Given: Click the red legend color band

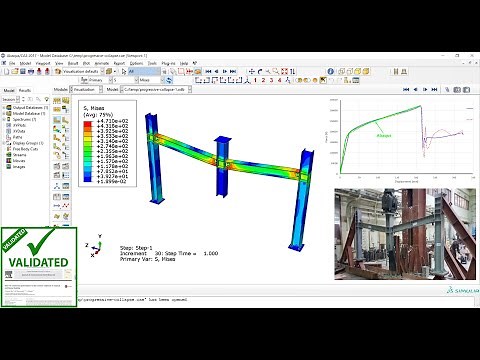Looking at the screenshot, I should click(x=87, y=124).
